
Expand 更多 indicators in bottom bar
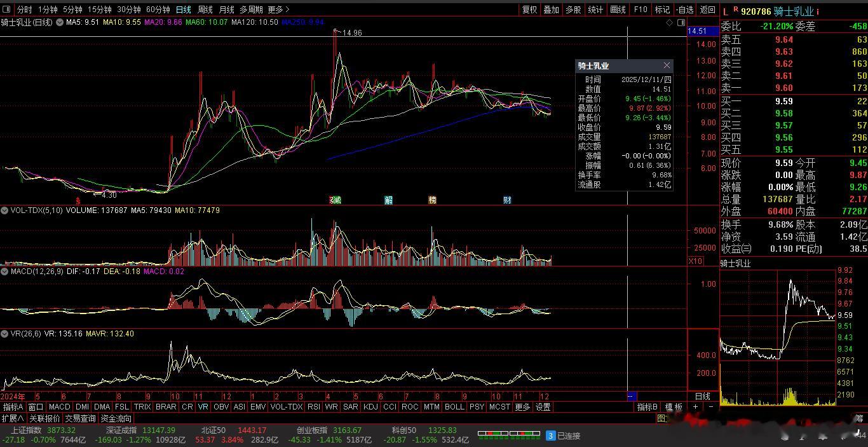522,407
